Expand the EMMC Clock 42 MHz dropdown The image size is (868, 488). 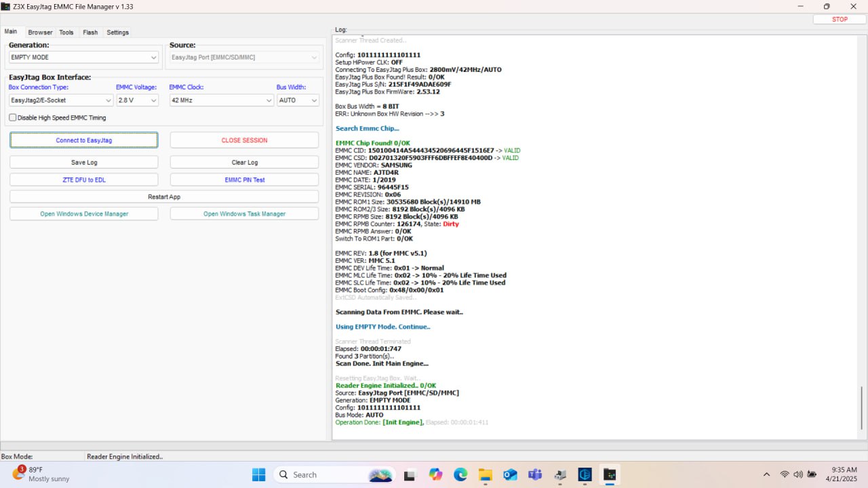(221, 100)
